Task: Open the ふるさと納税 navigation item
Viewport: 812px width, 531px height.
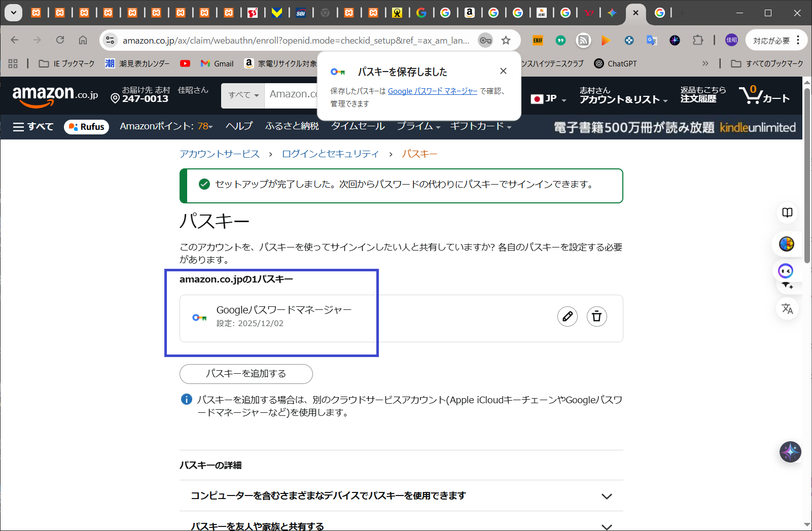Action: point(292,126)
